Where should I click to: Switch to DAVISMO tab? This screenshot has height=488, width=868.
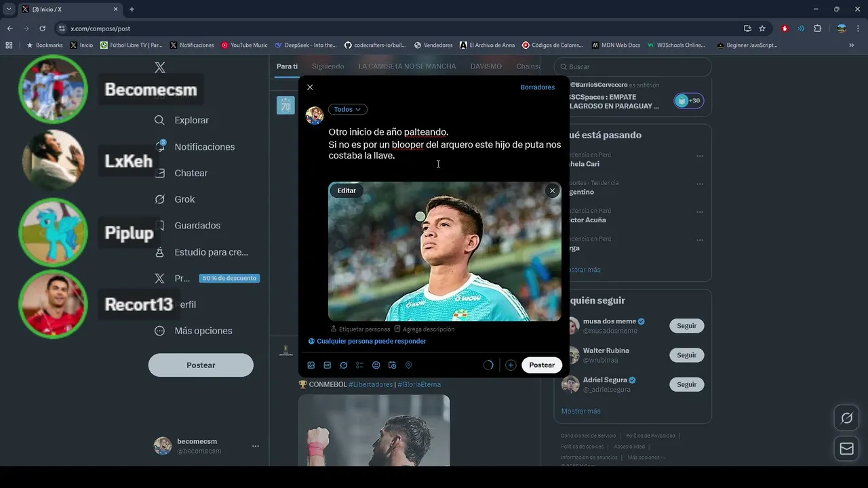(486, 66)
